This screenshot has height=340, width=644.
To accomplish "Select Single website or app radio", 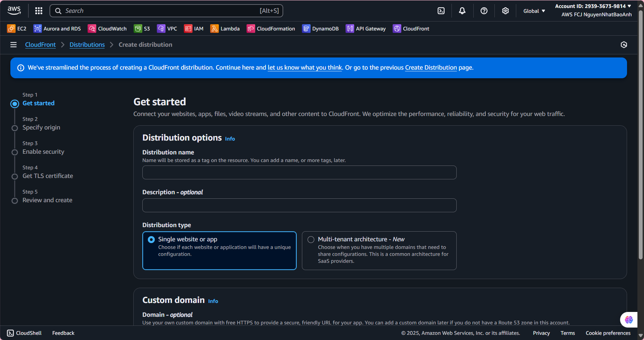I will pyautogui.click(x=151, y=240).
